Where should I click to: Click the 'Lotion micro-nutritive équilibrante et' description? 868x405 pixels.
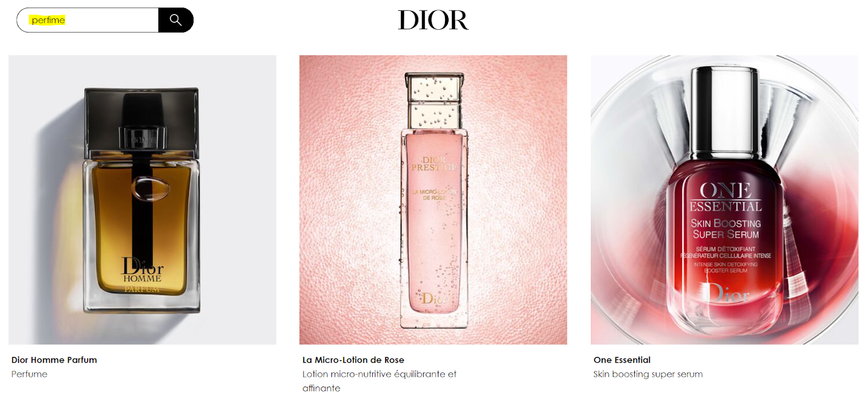[x=379, y=374]
